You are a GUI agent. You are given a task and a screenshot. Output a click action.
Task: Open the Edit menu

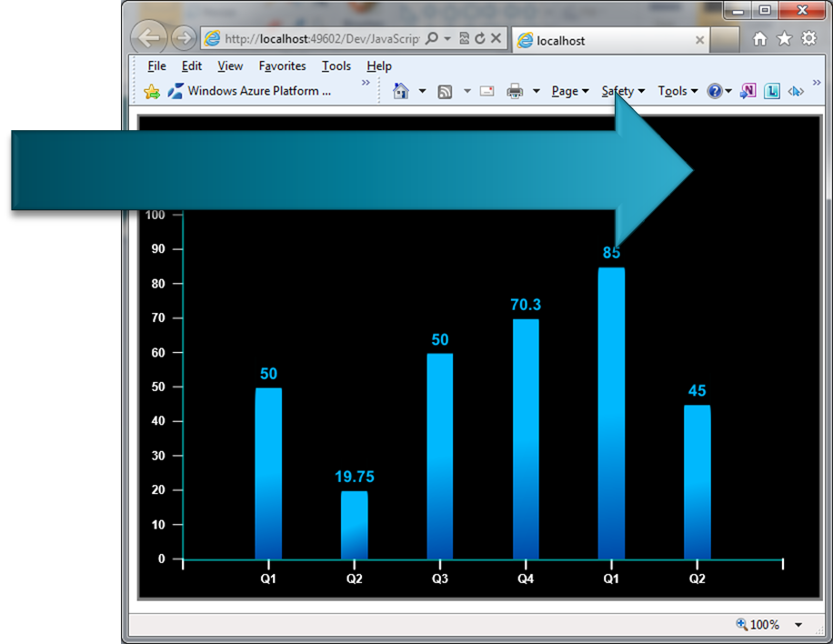pos(192,65)
